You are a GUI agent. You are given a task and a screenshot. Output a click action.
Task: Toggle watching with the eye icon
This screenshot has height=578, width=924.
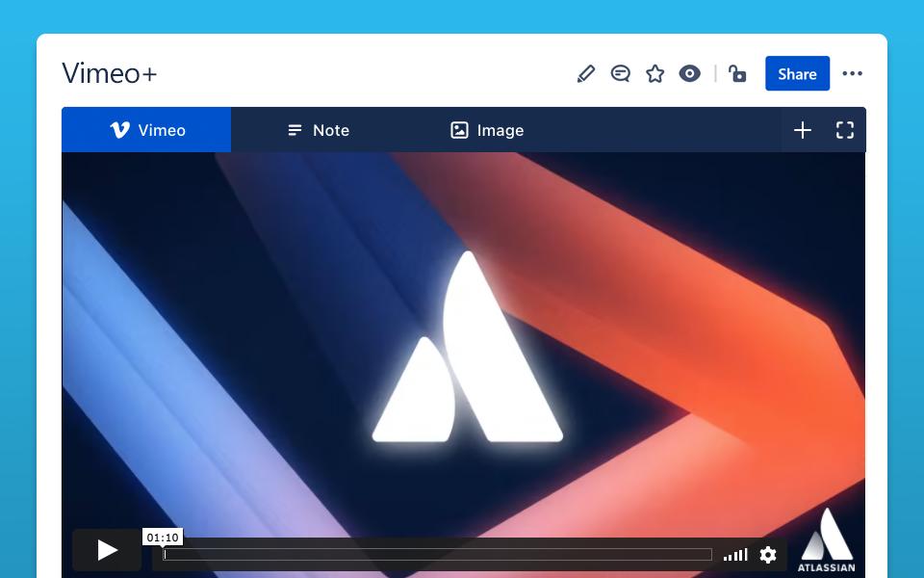(x=689, y=74)
